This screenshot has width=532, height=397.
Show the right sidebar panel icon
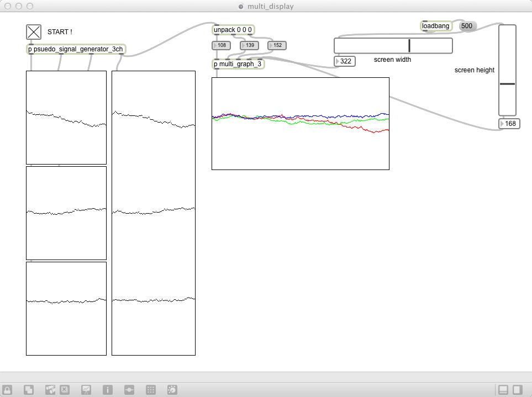pyautogui.click(x=518, y=390)
